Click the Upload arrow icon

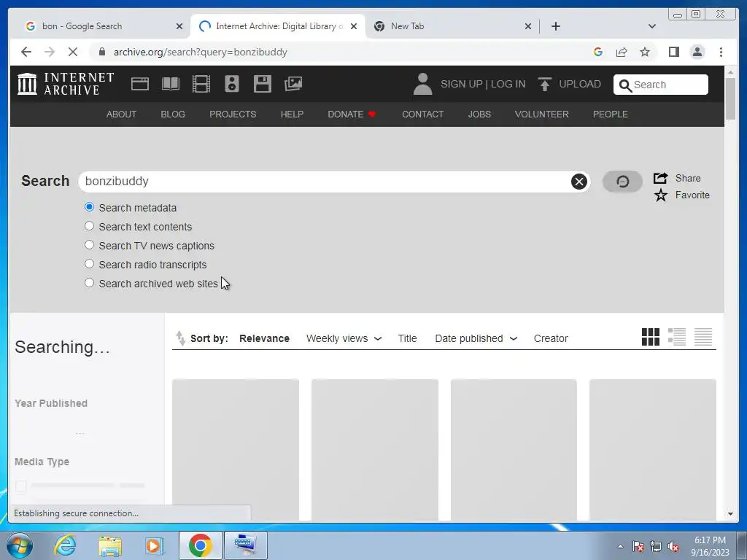click(x=544, y=85)
